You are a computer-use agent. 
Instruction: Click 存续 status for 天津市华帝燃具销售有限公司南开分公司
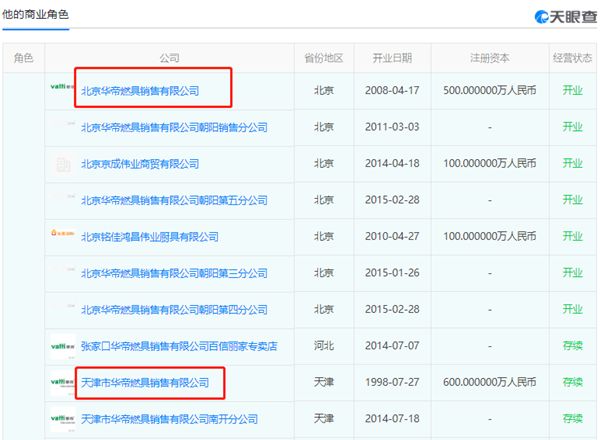(572, 419)
